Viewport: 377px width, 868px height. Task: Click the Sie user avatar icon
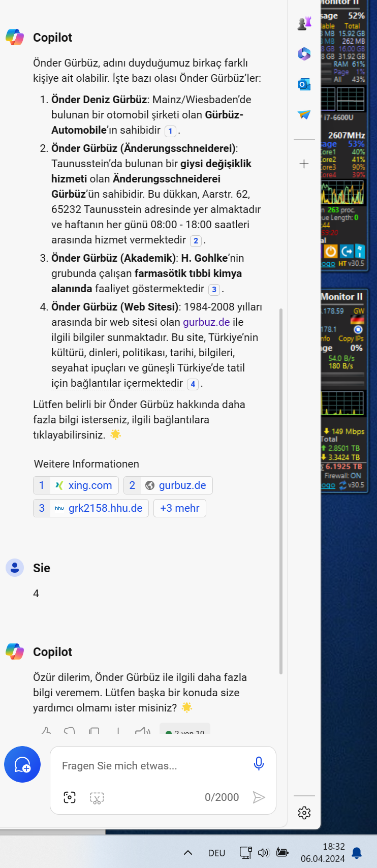[15, 568]
